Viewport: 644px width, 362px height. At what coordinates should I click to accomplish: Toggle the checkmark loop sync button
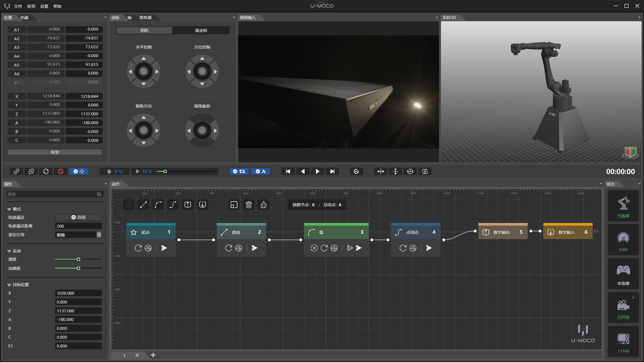point(239,171)
